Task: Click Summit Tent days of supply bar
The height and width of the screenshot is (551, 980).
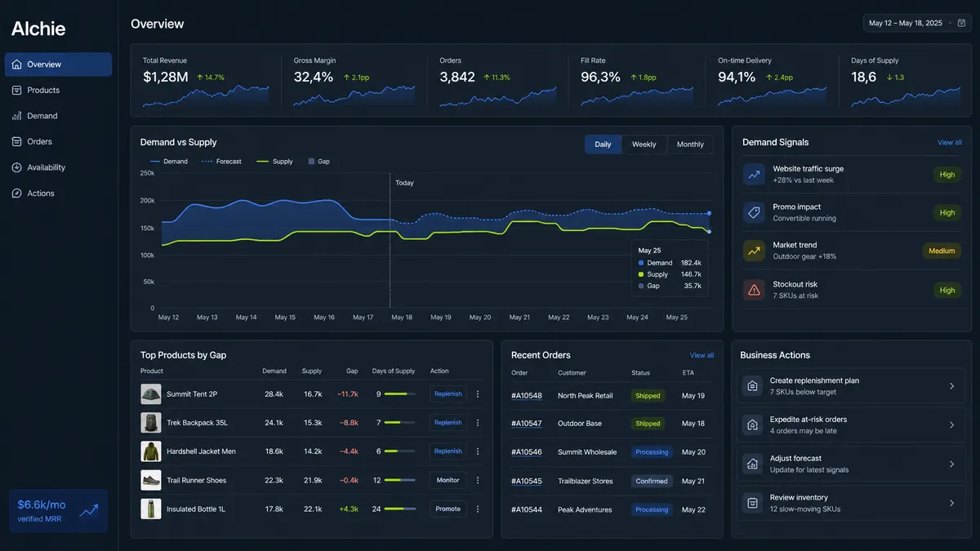Action: [x=400, y=394]
